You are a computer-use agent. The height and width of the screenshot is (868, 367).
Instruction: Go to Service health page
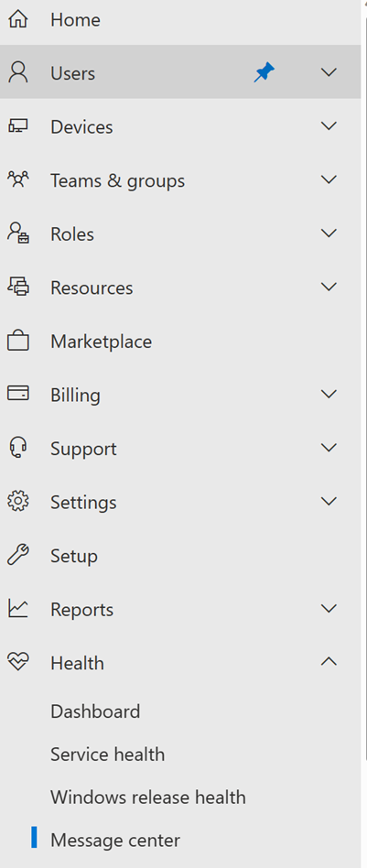pos(107,754)
